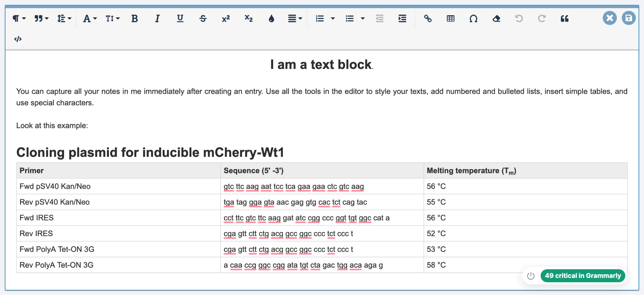The image size is (644, 295).
Task: Open the text color droplet picker
Action: [271, 19]
